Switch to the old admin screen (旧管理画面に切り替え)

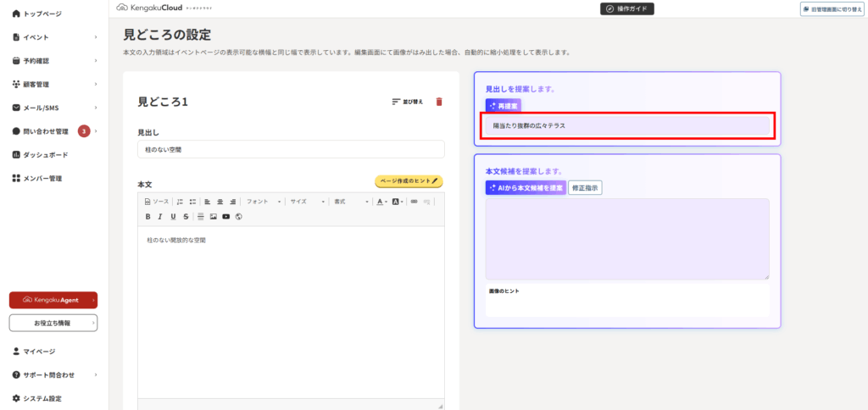point(832,8)
